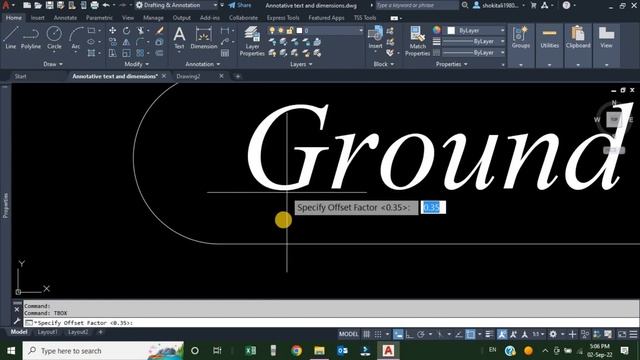
Task: Expand the Draw panel dropdown
Action: click(x=53, y=64)
